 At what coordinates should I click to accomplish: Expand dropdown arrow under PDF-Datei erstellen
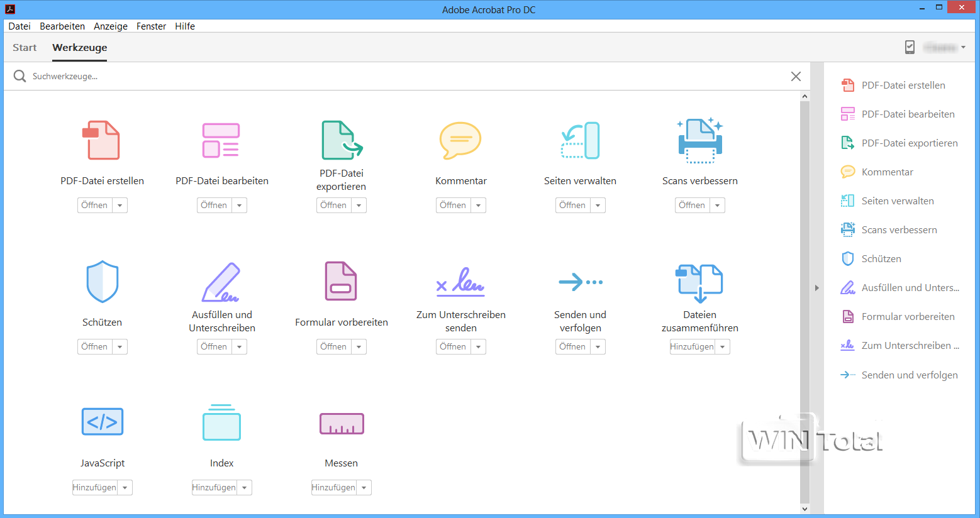pos(120,206)
